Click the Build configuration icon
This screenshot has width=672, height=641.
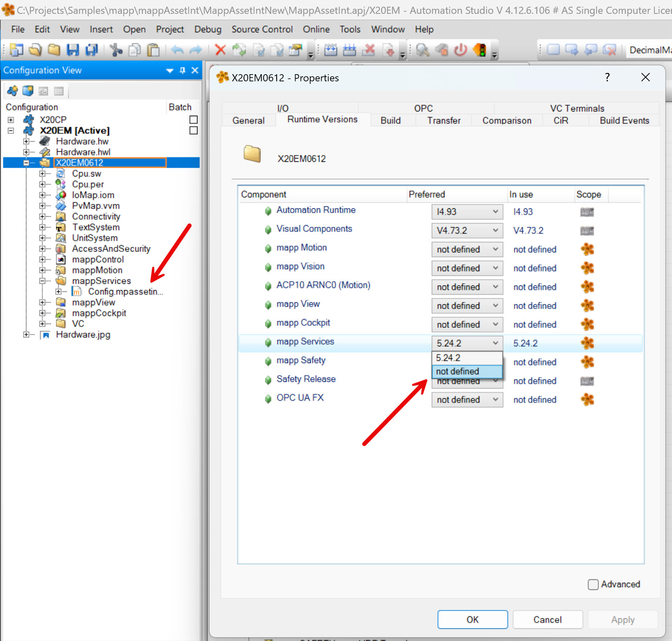click(331, 50)
